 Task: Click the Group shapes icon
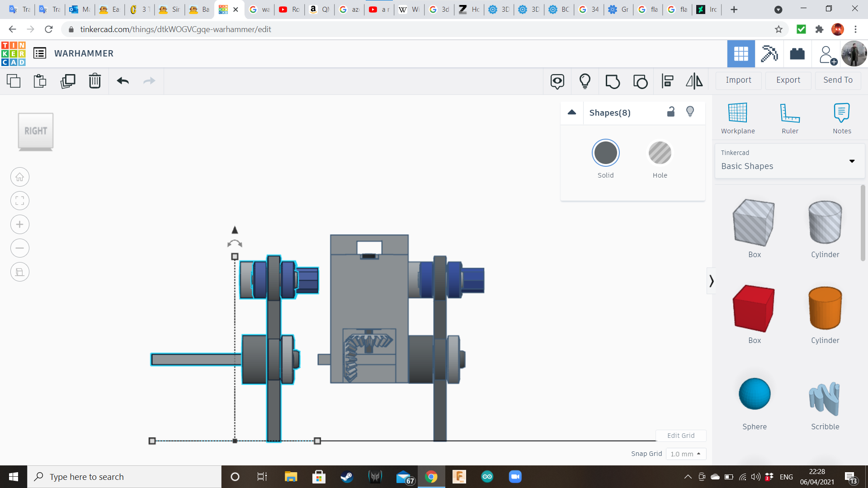click(613, 81)
